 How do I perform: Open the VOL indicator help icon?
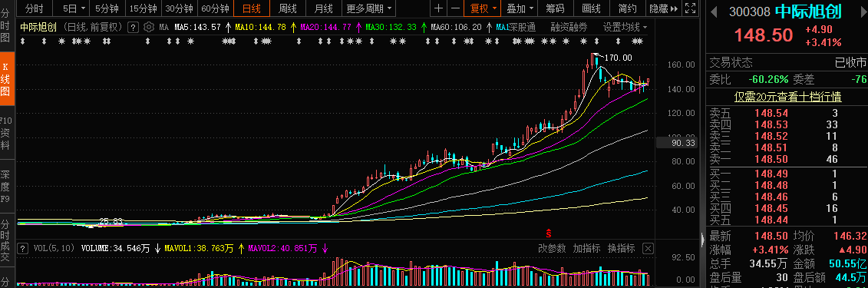click(x=23, y=248)
